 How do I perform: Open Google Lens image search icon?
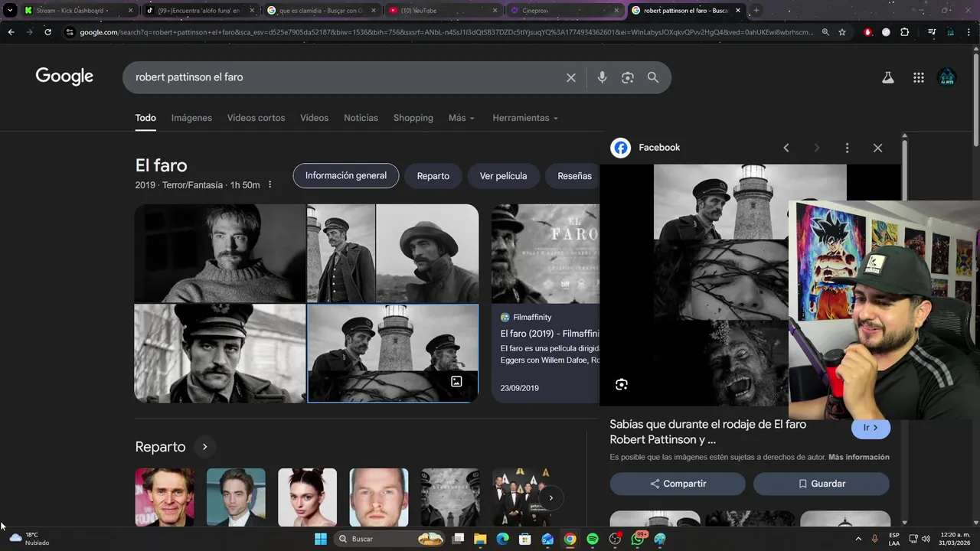pos(628,77)
